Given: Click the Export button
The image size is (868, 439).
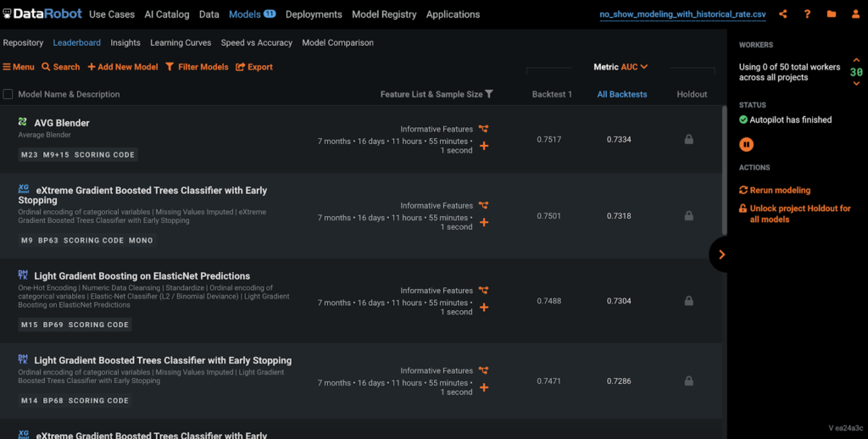Looking at the screenshot, I should click(x=254, y=67).
